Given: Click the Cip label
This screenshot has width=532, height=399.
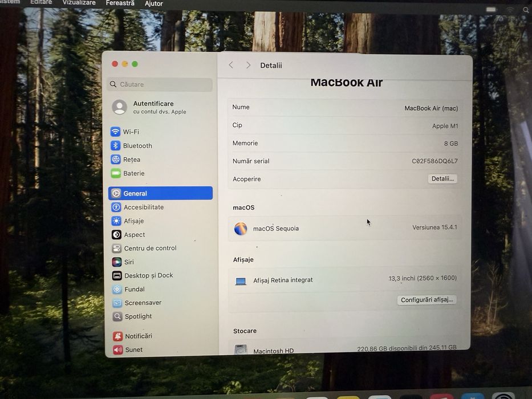Looking at the screenshot, I should (237, 125).
